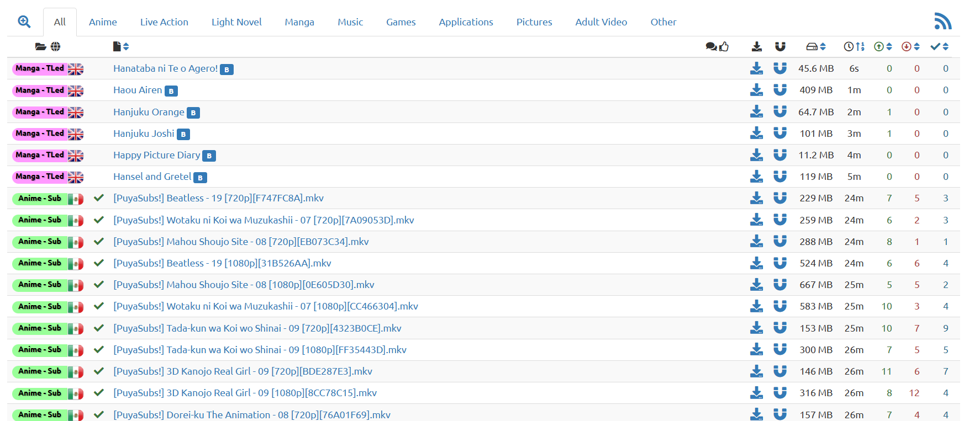This screenshot has height=421, width=980.
Task: Sort the list by file size
Action: (x=816, y=47)
